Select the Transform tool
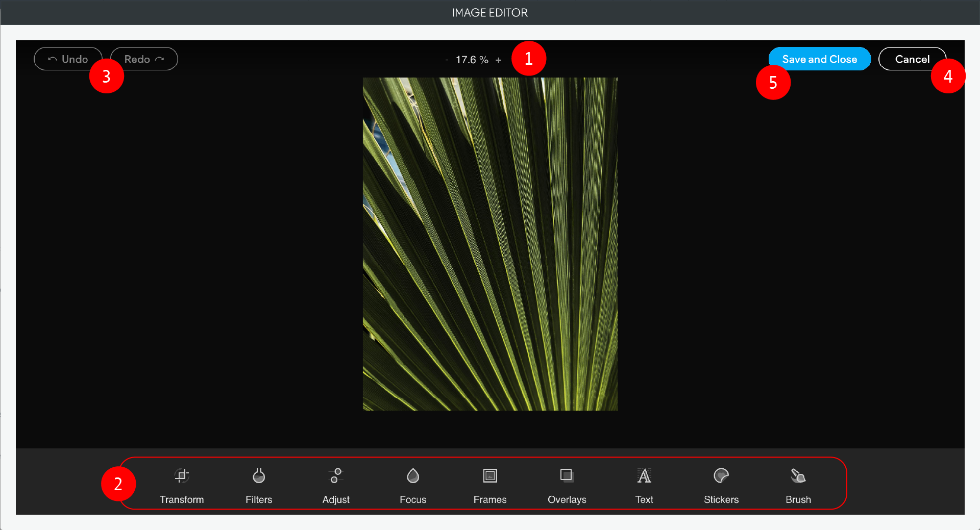The image size is (980, 530). [182, 484]
